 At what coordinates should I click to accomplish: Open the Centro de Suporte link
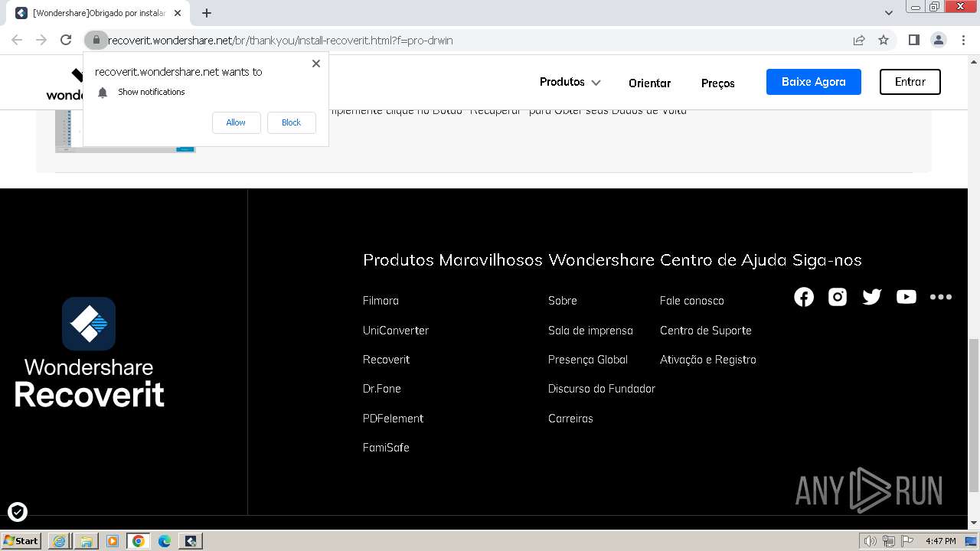tap(705, 331)
